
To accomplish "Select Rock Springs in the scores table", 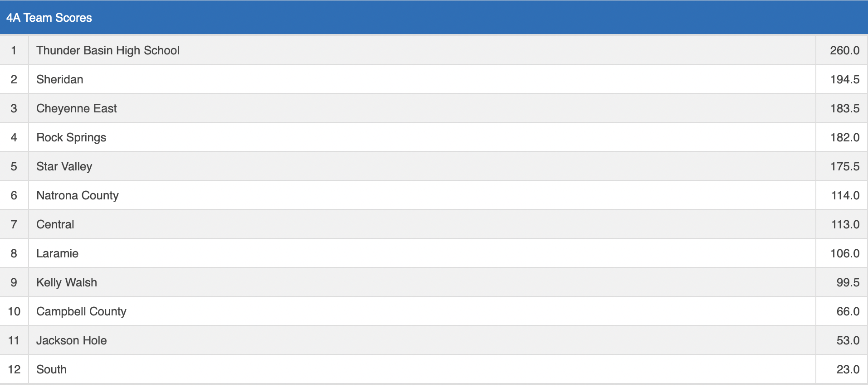I will coord(71,137).
